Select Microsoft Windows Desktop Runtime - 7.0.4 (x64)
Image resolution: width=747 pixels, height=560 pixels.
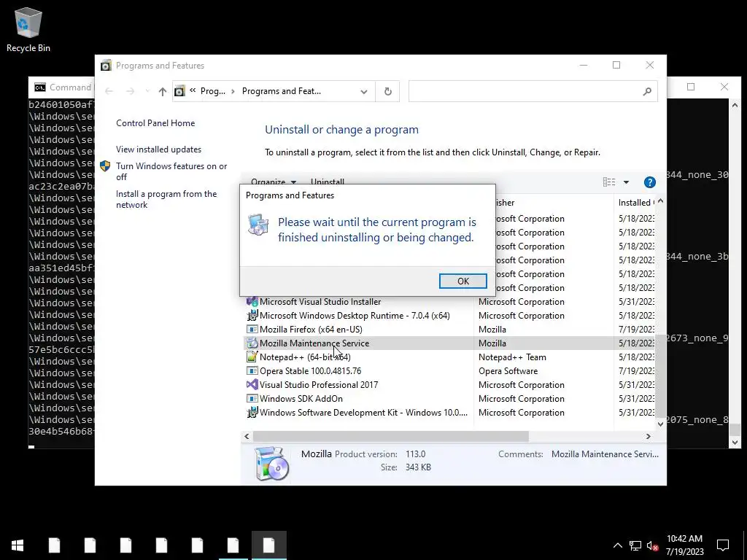pos(355,316)
